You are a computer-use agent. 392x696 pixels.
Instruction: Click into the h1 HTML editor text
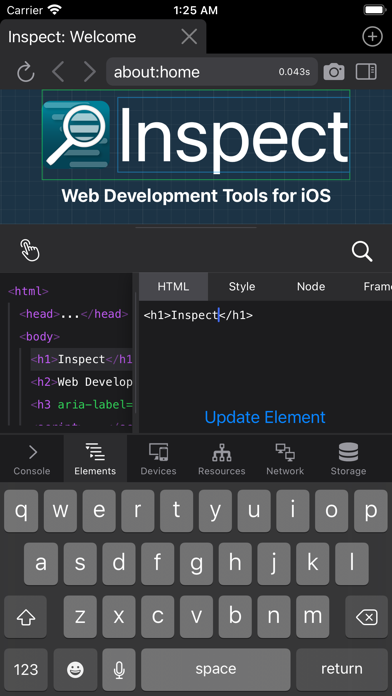[x=198, y=316]
